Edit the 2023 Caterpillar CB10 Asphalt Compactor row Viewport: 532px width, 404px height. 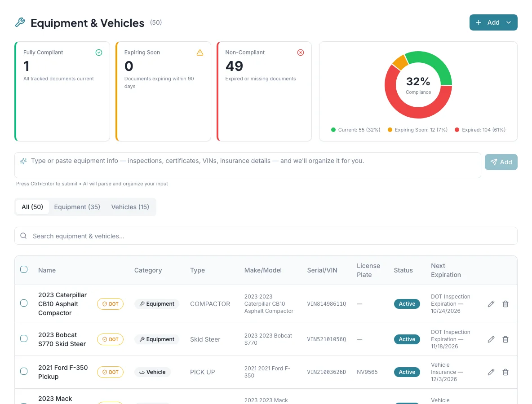[x=491, y=304]
